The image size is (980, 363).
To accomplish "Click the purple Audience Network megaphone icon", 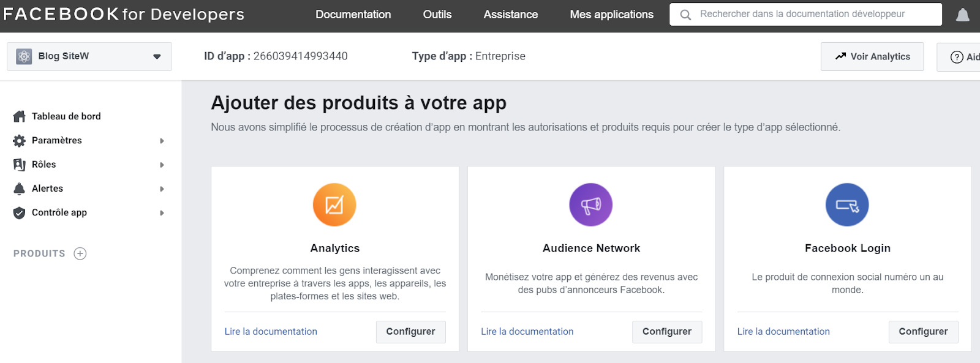I will point(591,204).
